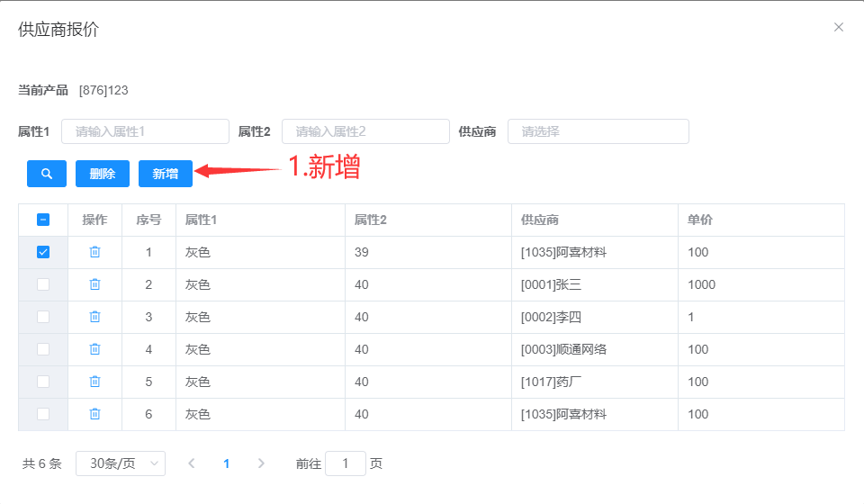Expand the 30条/页 page size dropdown
This screenshot has height=504, width=864.
click(x=121, y=463)
